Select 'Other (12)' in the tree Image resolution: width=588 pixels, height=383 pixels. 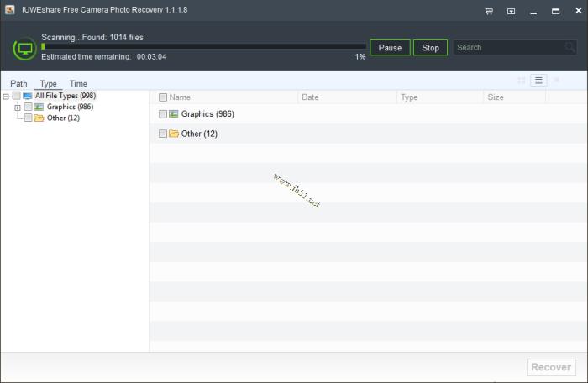coord(63,118)
